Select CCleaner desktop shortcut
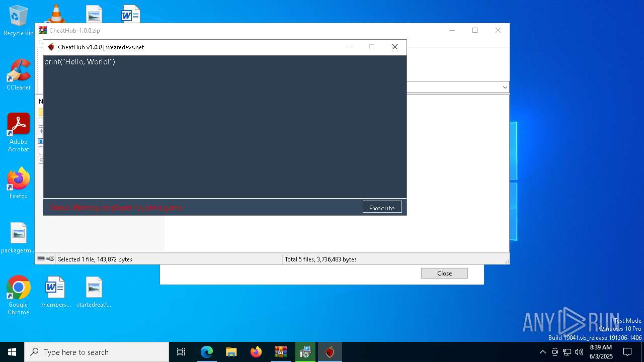Viewport: 644px width, 362px height. point(19,75)
